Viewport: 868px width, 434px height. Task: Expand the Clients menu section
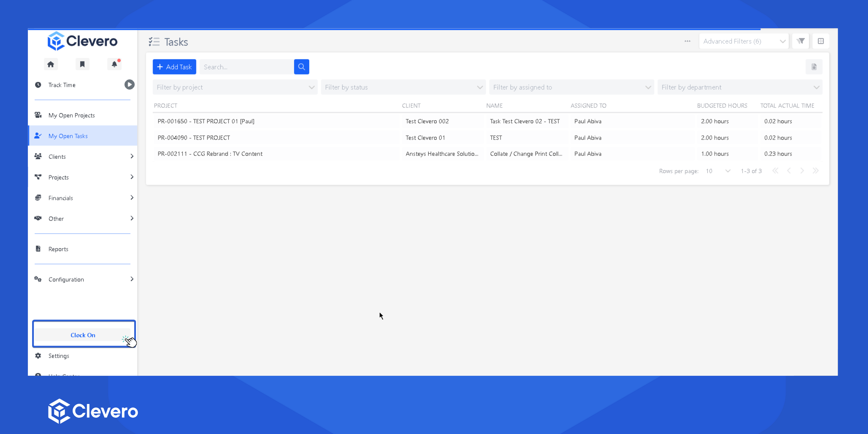[84, 157]
